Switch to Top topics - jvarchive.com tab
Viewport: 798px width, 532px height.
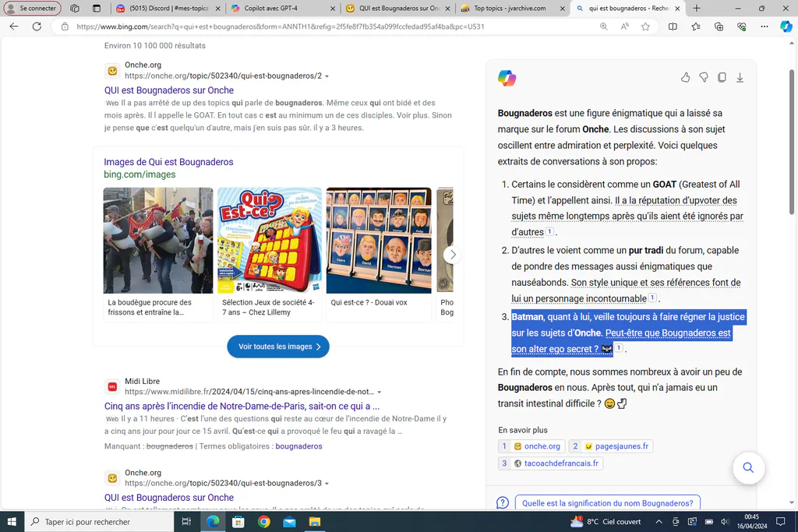512,8
